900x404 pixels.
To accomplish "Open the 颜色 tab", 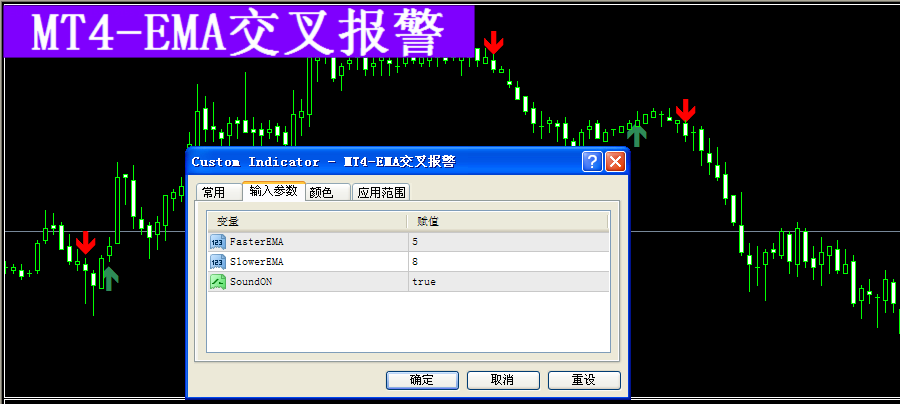I will (328, 192).
